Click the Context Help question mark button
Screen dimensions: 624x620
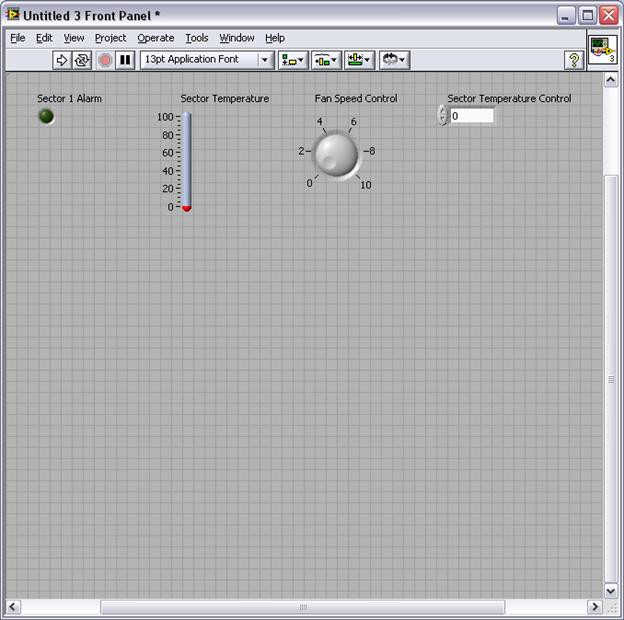pyautogui.click(x=573, y=60)
